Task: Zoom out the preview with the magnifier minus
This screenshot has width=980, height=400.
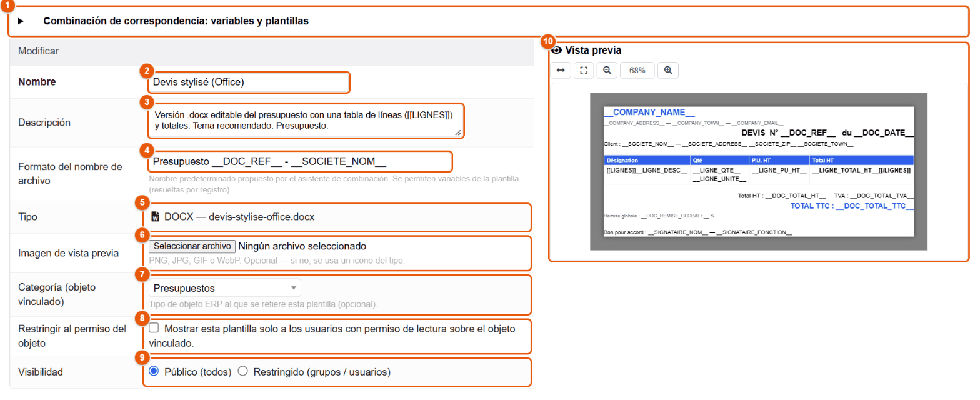Action: tap(606, 70)
